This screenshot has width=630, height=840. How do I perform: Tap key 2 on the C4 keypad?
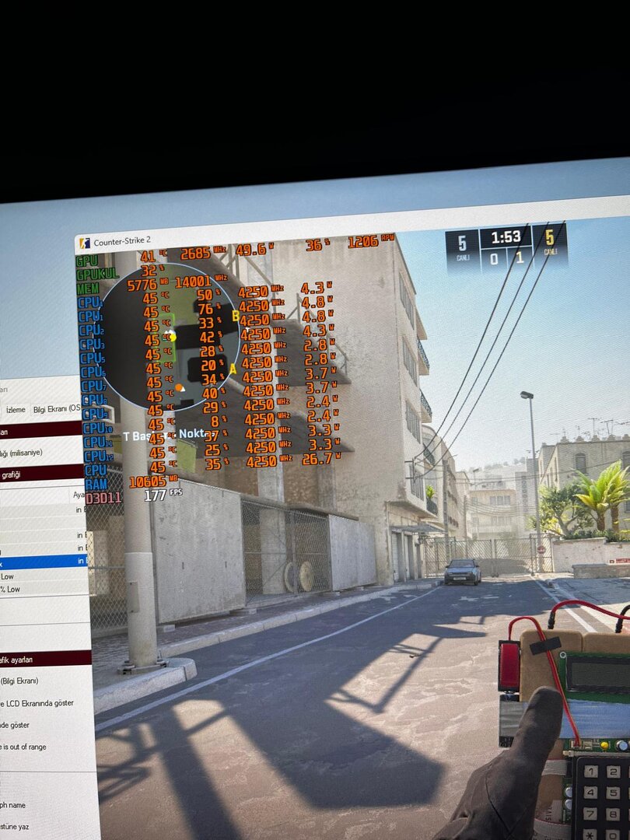(613, 772)
